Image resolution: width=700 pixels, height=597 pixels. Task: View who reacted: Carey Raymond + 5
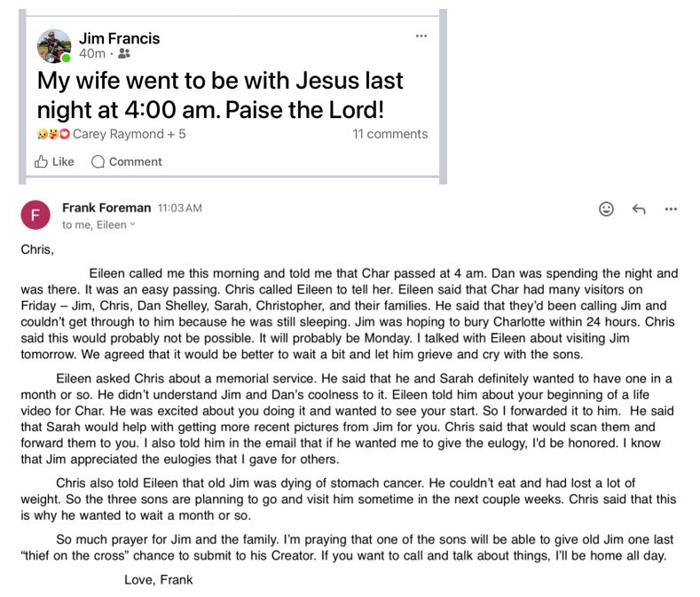[129, 134]
